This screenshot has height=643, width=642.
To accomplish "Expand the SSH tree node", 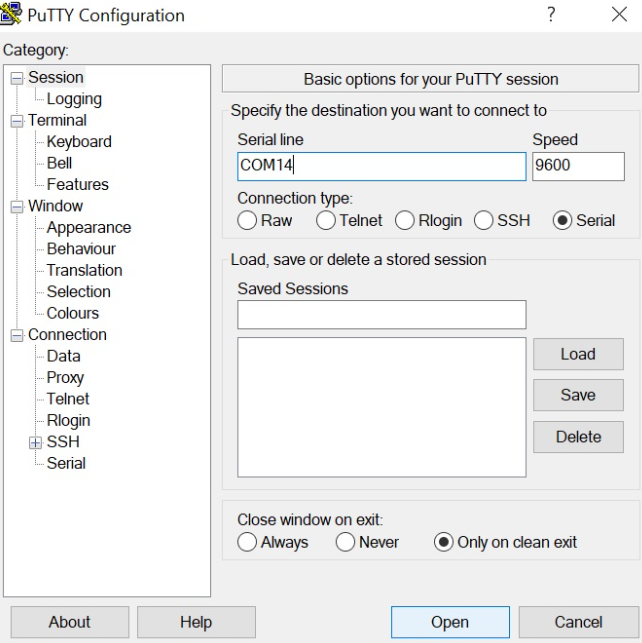I will (x=36, y=442).
